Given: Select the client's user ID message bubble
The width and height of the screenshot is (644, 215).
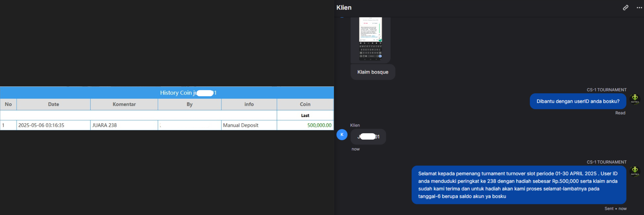Looking at the screenshot, I should (x=368, y=137).
